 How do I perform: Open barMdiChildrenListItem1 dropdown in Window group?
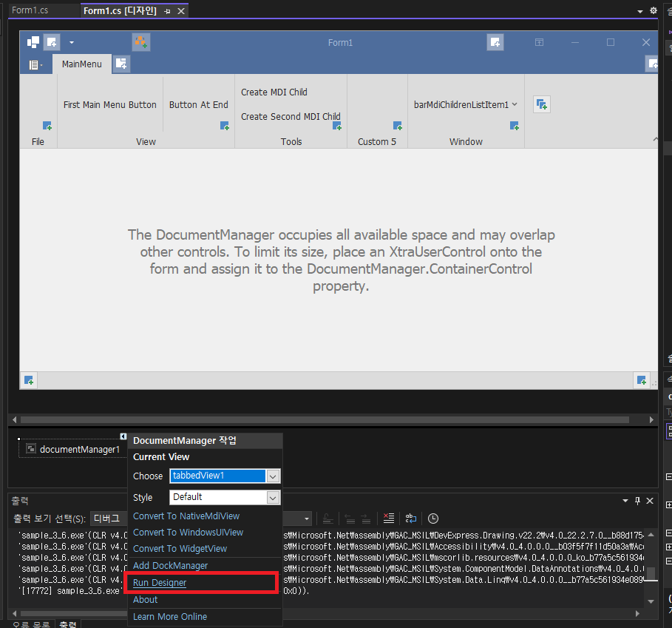click(466, 104)
